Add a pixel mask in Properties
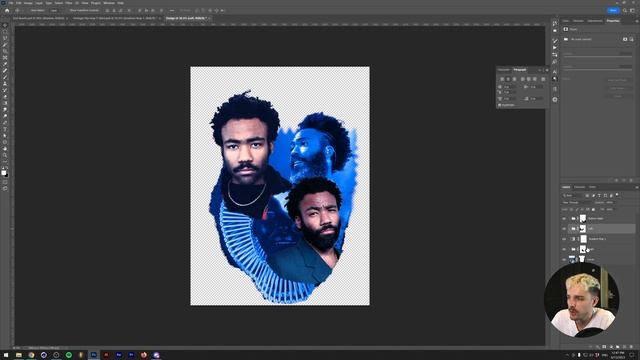This screenshot has height=360, width=640. point(625,39)
